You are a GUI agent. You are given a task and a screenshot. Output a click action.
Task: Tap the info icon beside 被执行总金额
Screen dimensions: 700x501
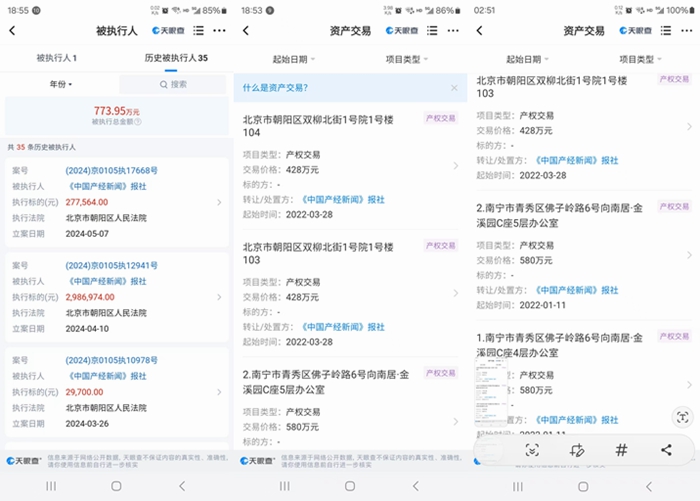pyautogui.click(x=138, y=122)
